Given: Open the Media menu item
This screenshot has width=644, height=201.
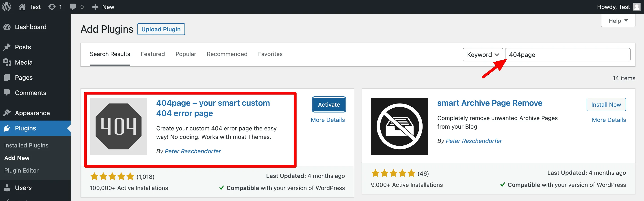Looking at the screenshot, I should [35, 62].
